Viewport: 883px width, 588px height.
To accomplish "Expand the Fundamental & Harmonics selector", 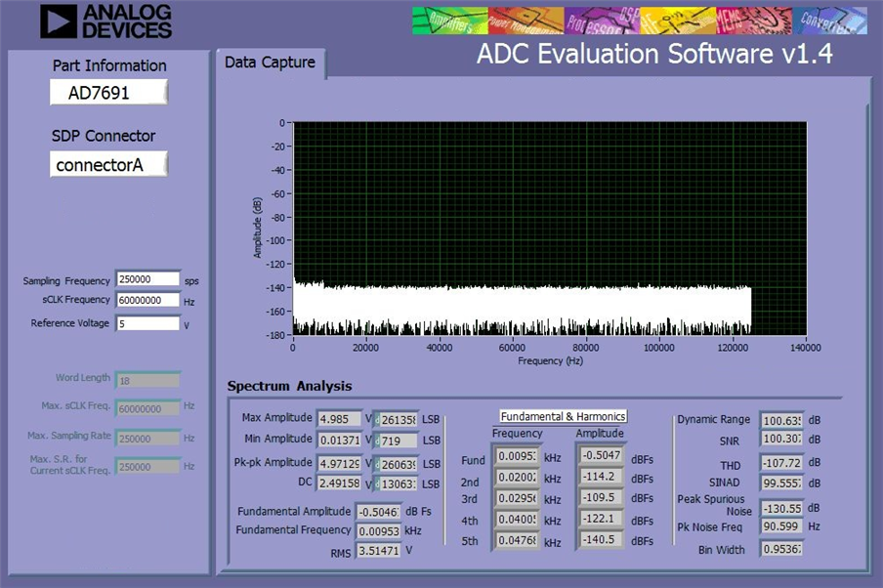I will pyautogui.click(x=564, y=416).
